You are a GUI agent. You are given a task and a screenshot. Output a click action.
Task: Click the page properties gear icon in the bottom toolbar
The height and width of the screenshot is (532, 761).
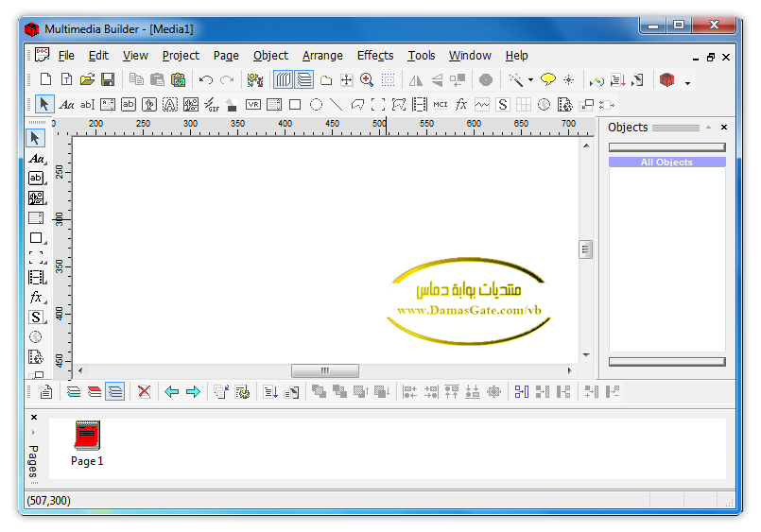[242, 391]
